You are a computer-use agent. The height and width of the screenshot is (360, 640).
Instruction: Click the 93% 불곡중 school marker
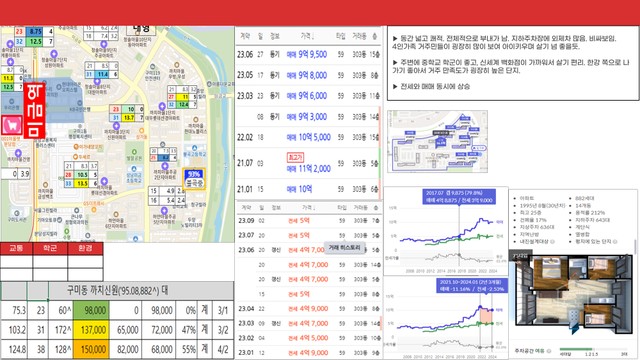(194, 178)
